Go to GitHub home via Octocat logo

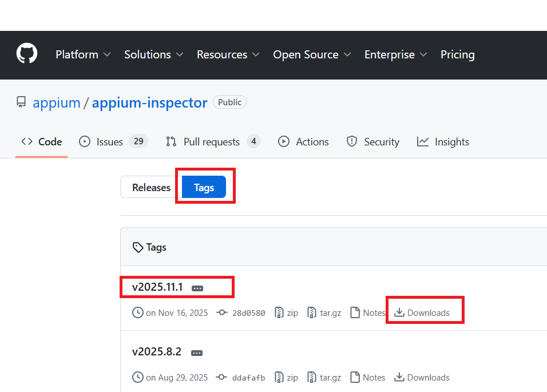coord(27,53)
